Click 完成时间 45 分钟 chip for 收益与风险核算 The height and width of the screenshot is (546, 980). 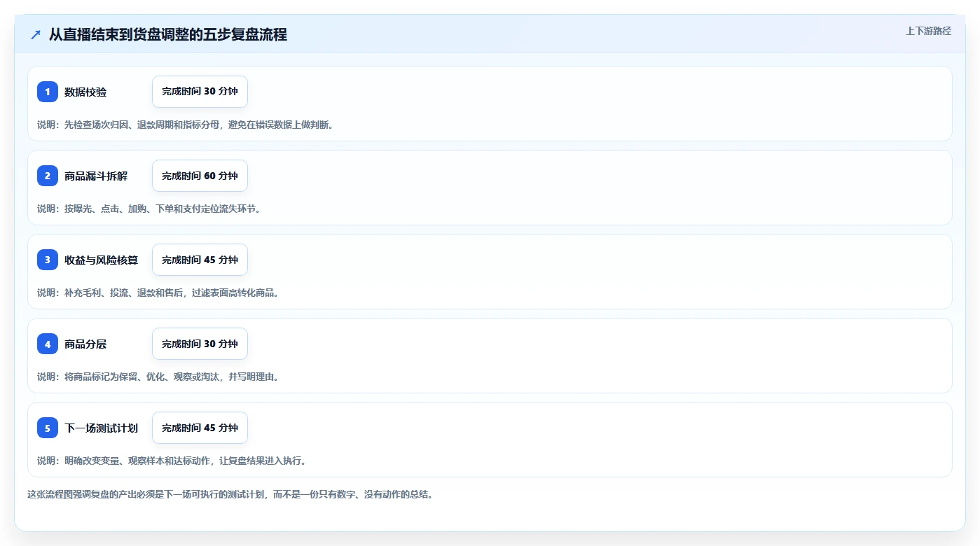click(200, 260)
